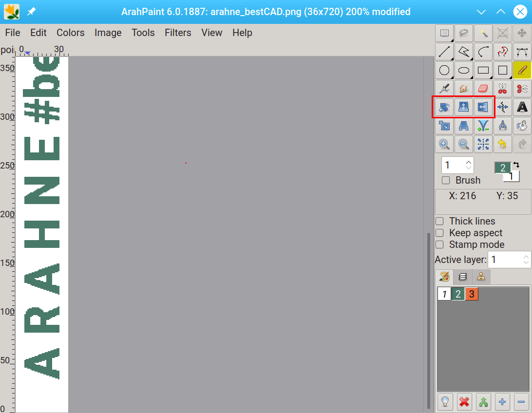The width and height of the screenshot is (532, 413).
Task: Open the Image menu
Action: (x=108, y=33)
